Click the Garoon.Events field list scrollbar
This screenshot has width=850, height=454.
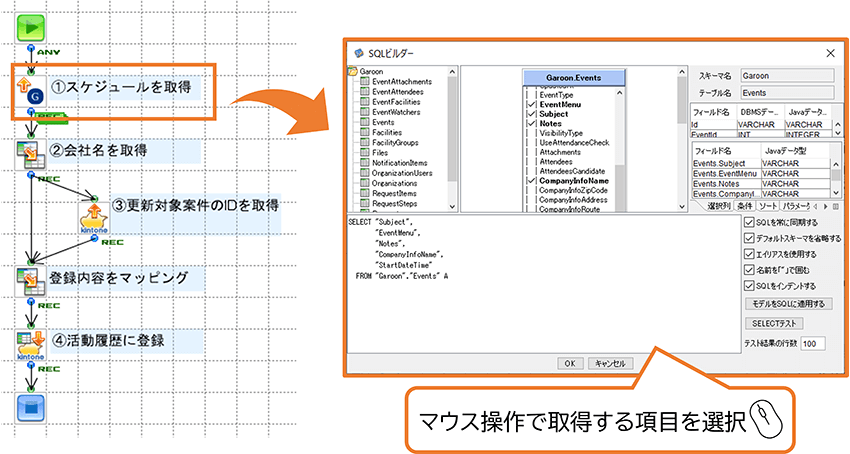[x=620, y=149]
